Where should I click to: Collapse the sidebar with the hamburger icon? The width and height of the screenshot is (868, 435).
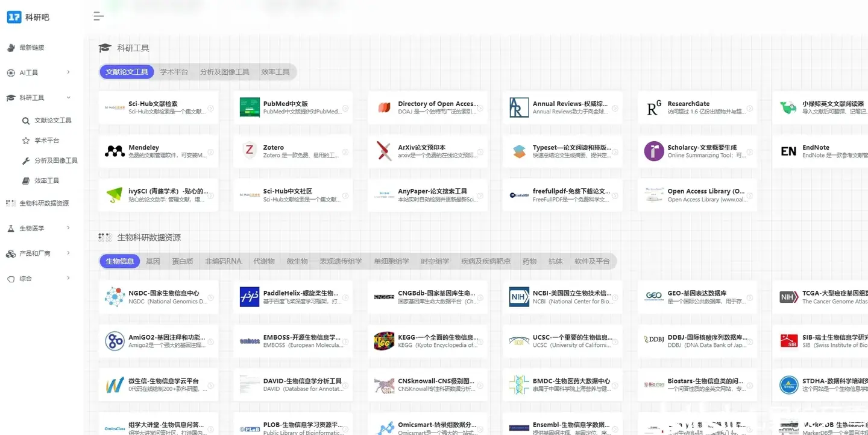[99, 16]
